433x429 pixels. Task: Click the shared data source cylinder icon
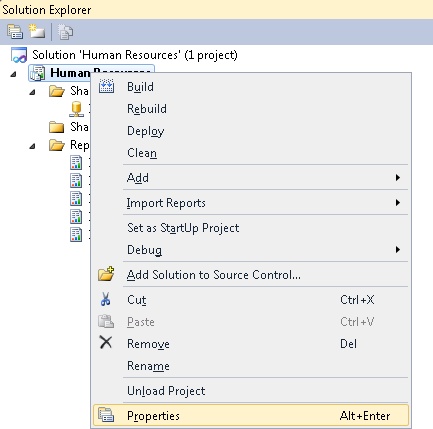click(x=76, y=109)
